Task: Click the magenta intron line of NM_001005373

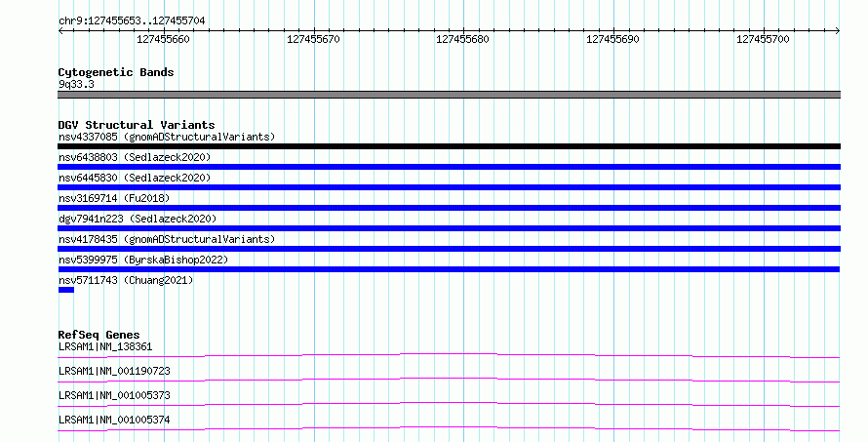Action: (x=449, y=404)
